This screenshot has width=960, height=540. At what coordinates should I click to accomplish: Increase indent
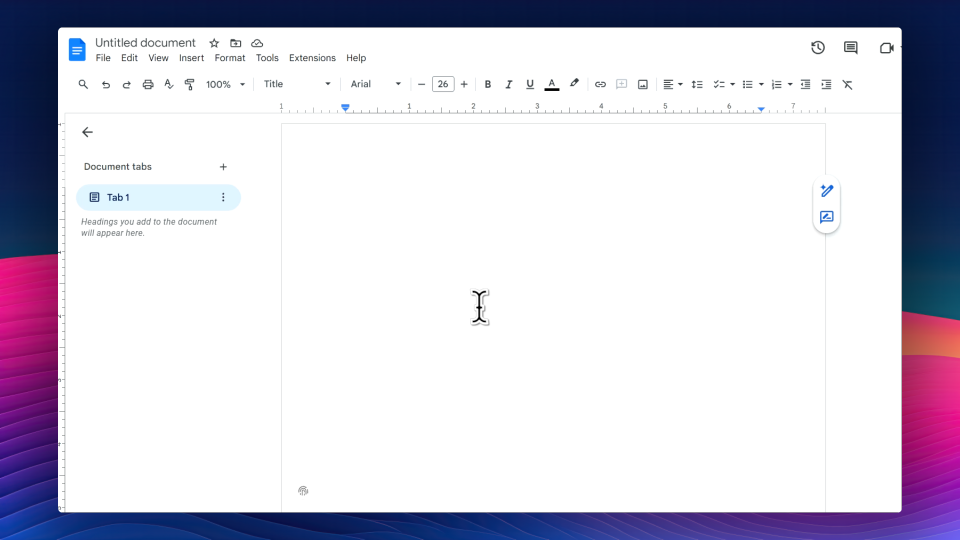click(x=826, y=84)
